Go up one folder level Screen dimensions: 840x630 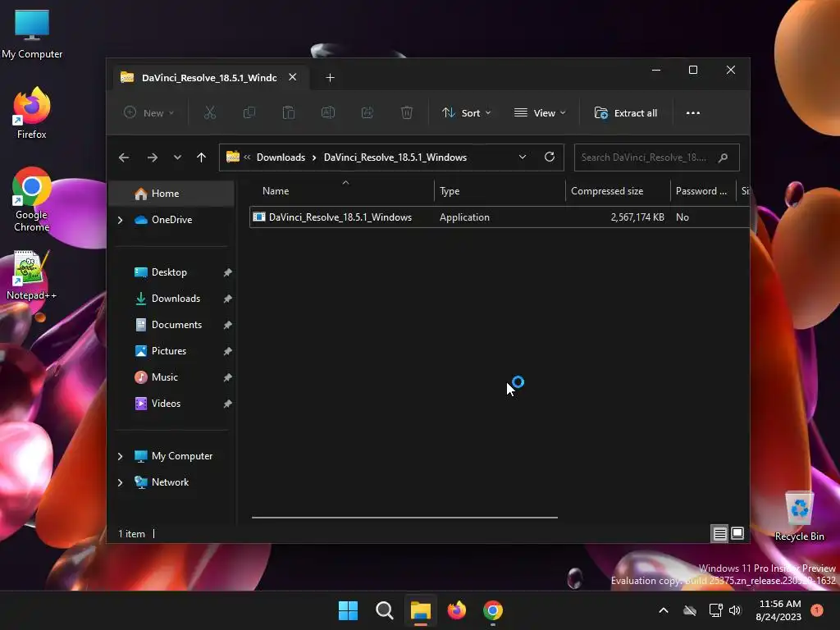202,157
